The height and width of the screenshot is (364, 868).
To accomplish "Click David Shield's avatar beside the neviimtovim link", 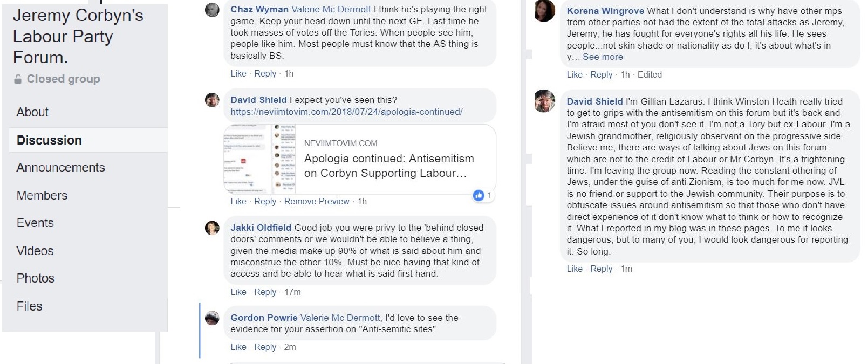I will point(212,100).
